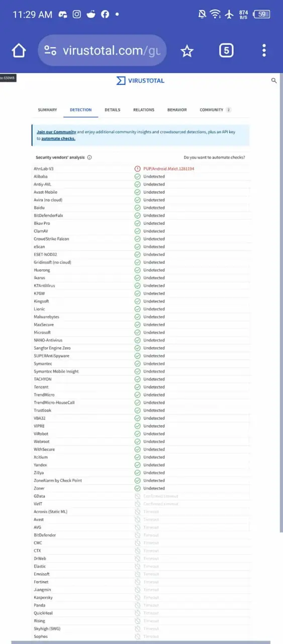Click the green check icon next to Alibaba
Image resolution: width=283 pixels, height=644 pixels.
click(137, 177)
